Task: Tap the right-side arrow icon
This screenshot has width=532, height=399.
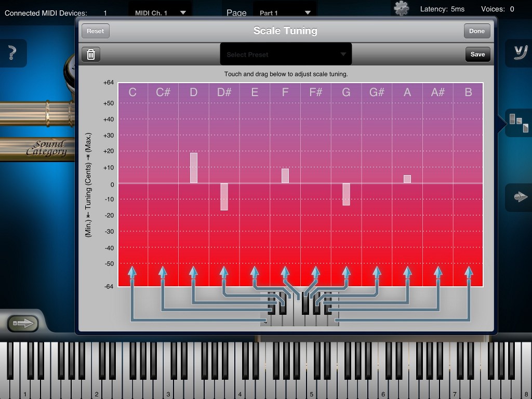Action: click(x=519, y=197)
